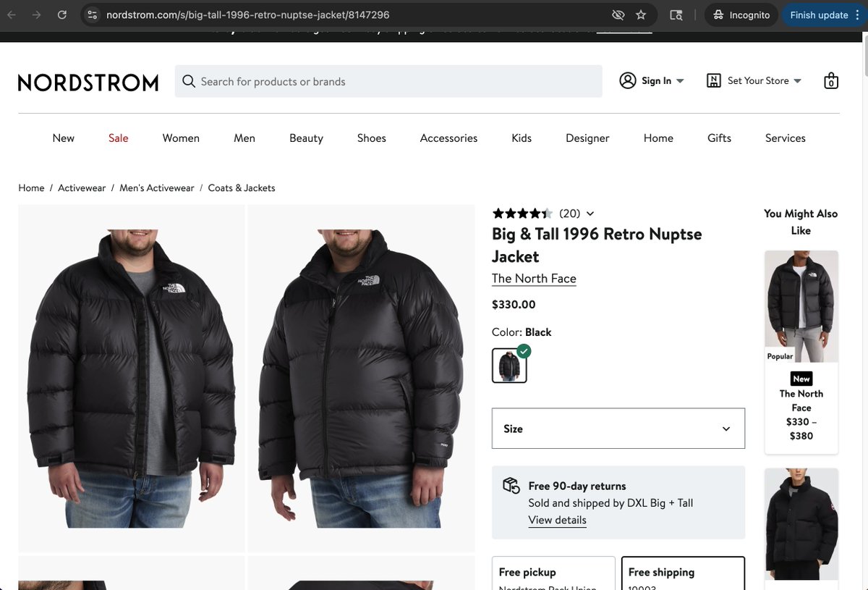Click the Sign In profile icon
This screenshot has width=868, height=590.
(628, 80)
